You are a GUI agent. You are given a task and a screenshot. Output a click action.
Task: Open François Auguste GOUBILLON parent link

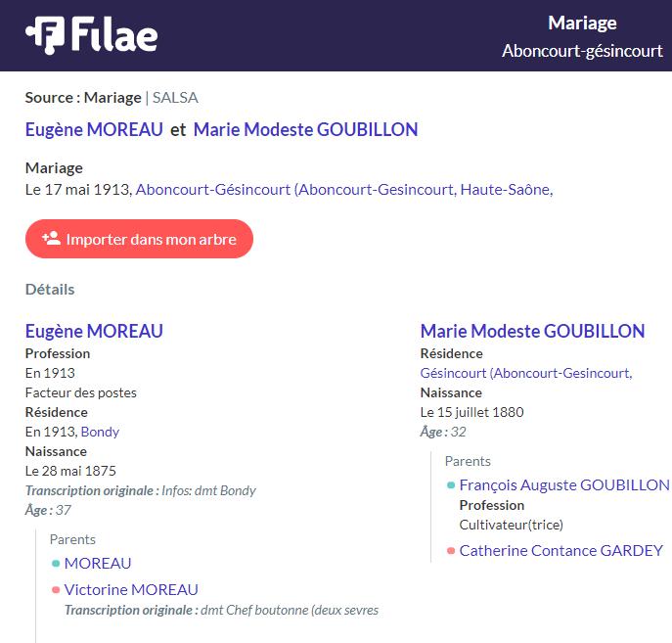564,485
